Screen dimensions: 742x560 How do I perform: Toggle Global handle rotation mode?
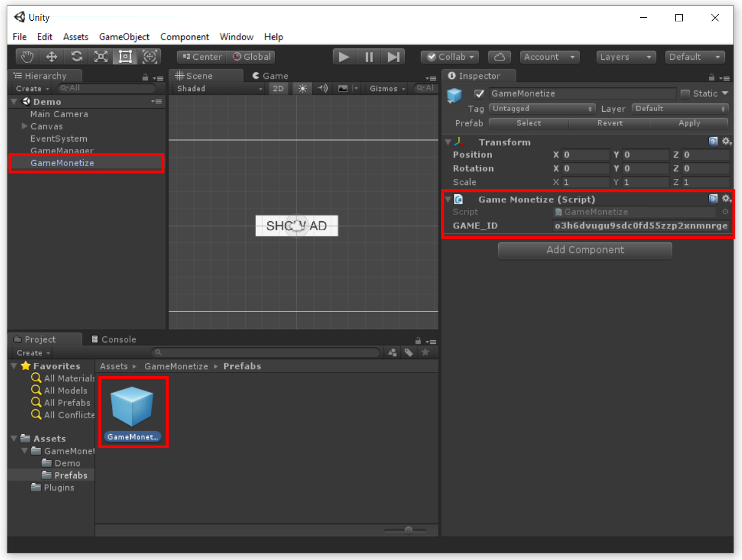[251, 57]
